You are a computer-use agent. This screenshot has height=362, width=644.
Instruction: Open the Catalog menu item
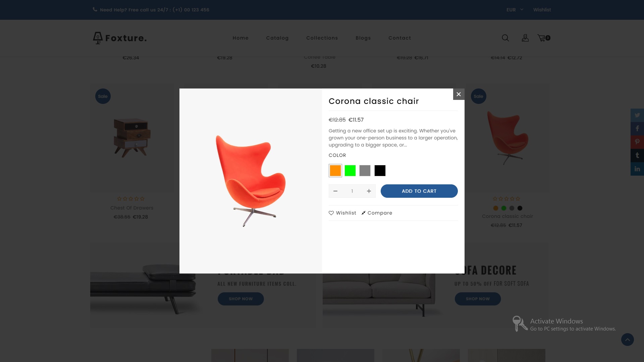(277, 38)
